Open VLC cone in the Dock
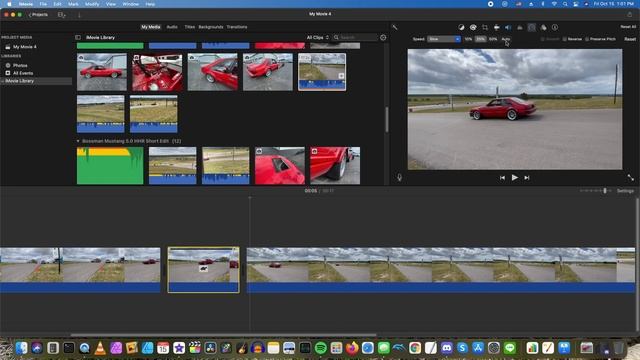This screenshot has height=360, width=640. (x=100, y=348)
